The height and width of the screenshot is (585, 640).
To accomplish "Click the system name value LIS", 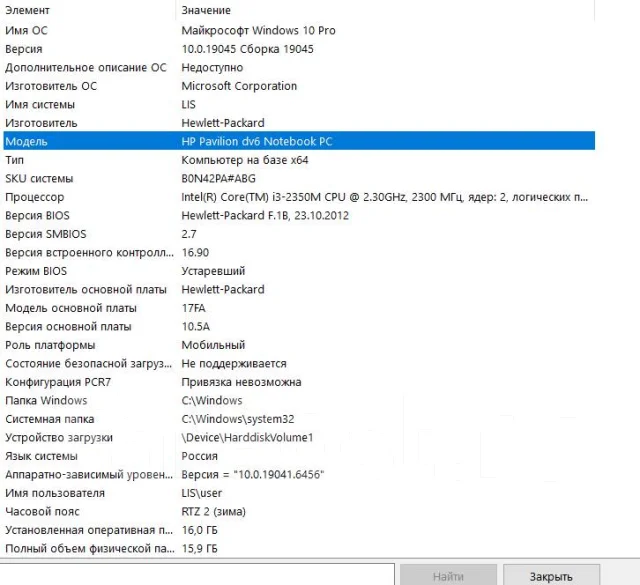I will [x=189, y=105].
